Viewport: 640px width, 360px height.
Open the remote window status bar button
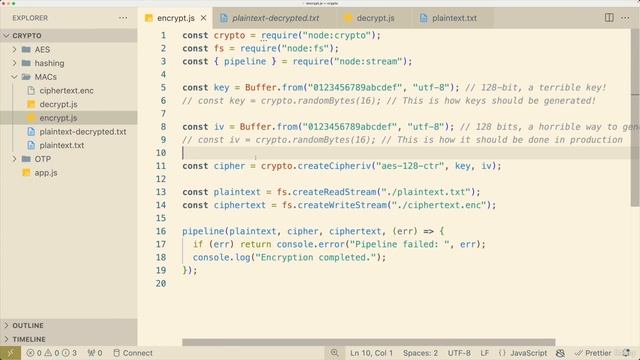(10, 353)
